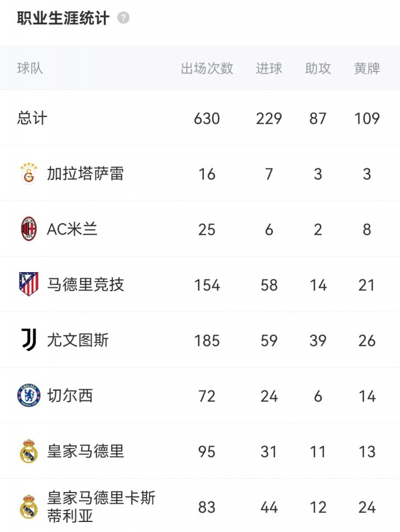Screen dimensions: 400x532
Task: Click the help question mark icon
Action: (123, 18)
